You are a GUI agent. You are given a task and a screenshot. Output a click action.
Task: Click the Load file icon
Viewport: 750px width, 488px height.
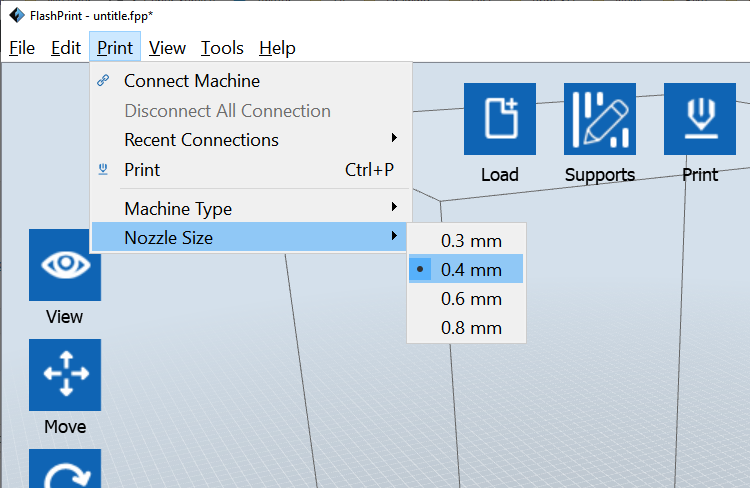coord(499,119)
